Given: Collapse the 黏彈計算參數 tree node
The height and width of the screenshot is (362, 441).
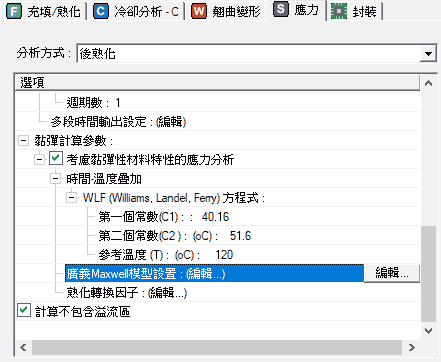Looking at the screenshot, I should (23, 141).
